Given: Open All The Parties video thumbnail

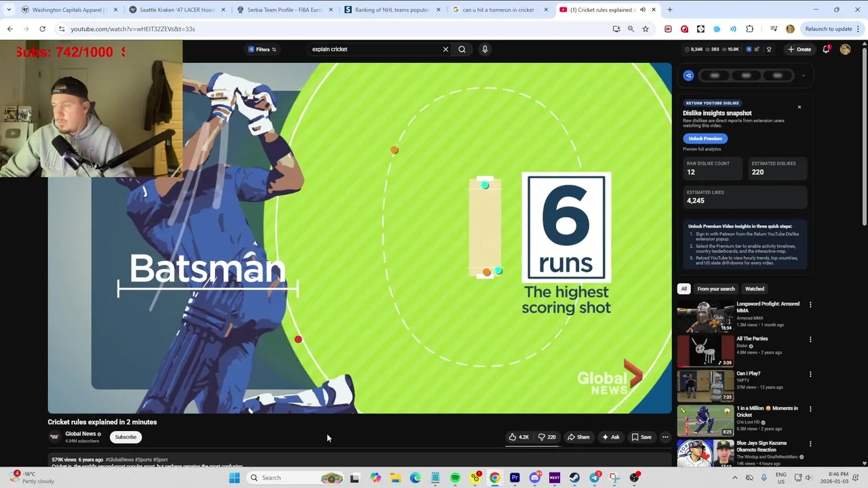Looking at the screenshot, I should coord(705,351).
